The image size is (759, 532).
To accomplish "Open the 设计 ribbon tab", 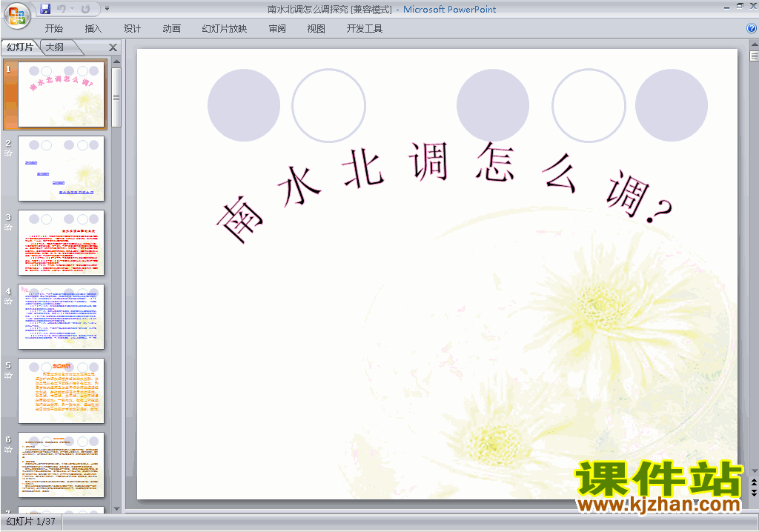I will pos(132,29).
